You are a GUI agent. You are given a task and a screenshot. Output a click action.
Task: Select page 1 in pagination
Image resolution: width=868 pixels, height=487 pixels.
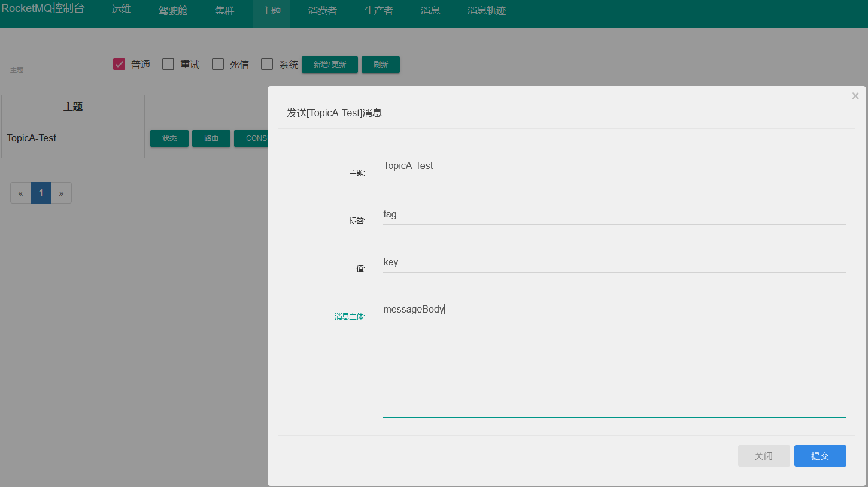[41, 193]
